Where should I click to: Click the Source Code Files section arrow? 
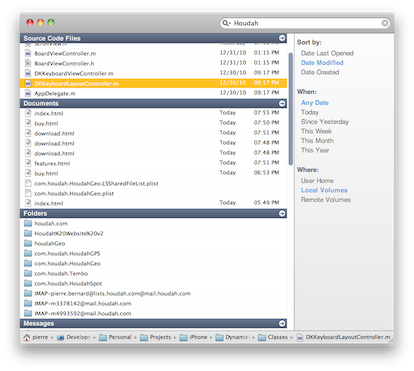click(282, 38)
